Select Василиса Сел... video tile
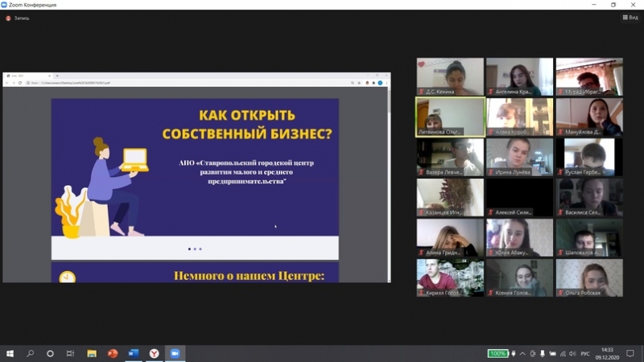Image resolution: width=644 pixels, height=362 pixels. [589, 197]
